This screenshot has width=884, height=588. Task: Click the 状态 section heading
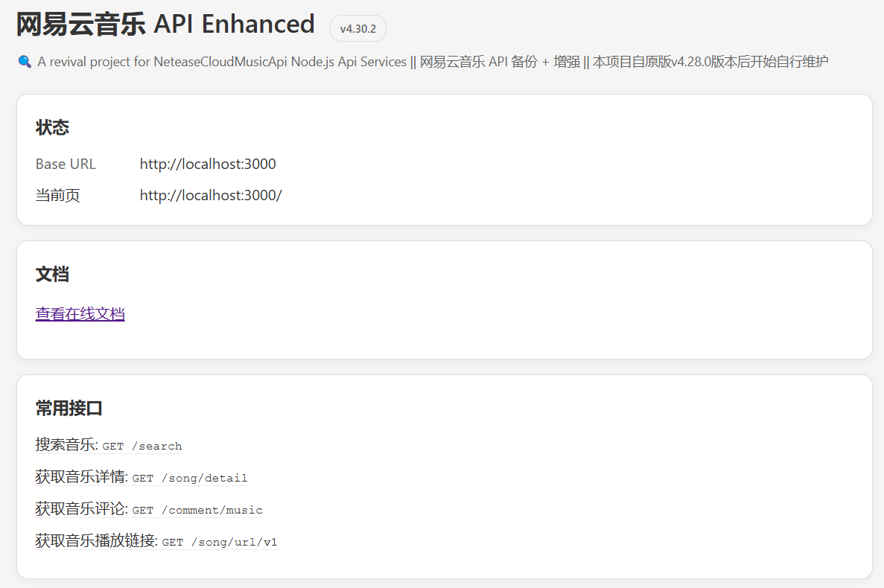[52, 128]
